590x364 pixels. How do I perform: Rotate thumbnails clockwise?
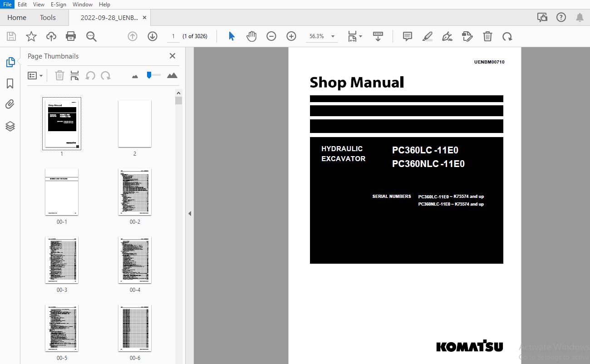coord(106,75)
